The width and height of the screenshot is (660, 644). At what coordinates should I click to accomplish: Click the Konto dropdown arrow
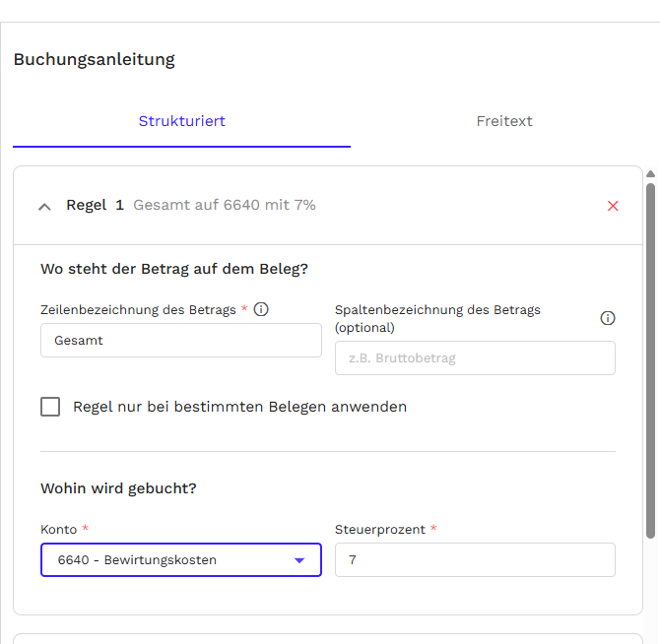click(x=299, y=560)
